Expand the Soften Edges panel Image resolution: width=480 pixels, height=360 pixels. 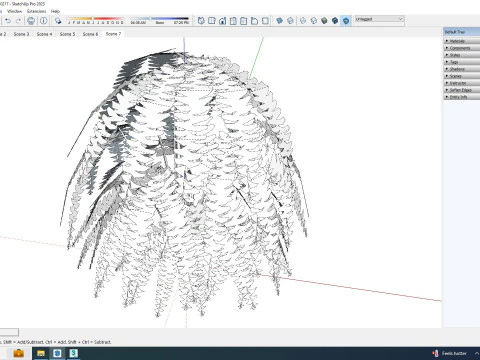tap(462, 90)
